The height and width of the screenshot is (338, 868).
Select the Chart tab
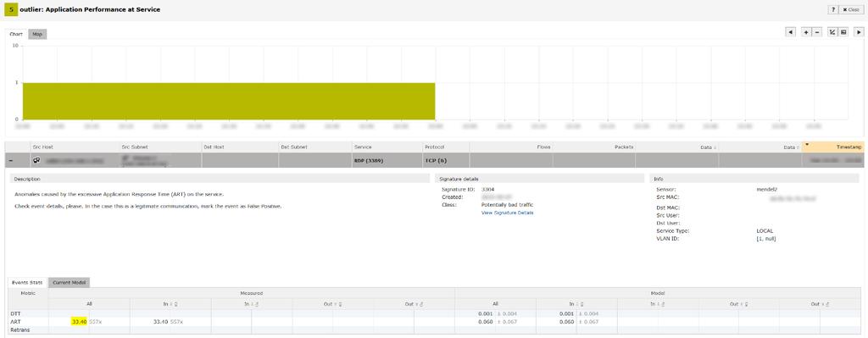pos(16,34)
